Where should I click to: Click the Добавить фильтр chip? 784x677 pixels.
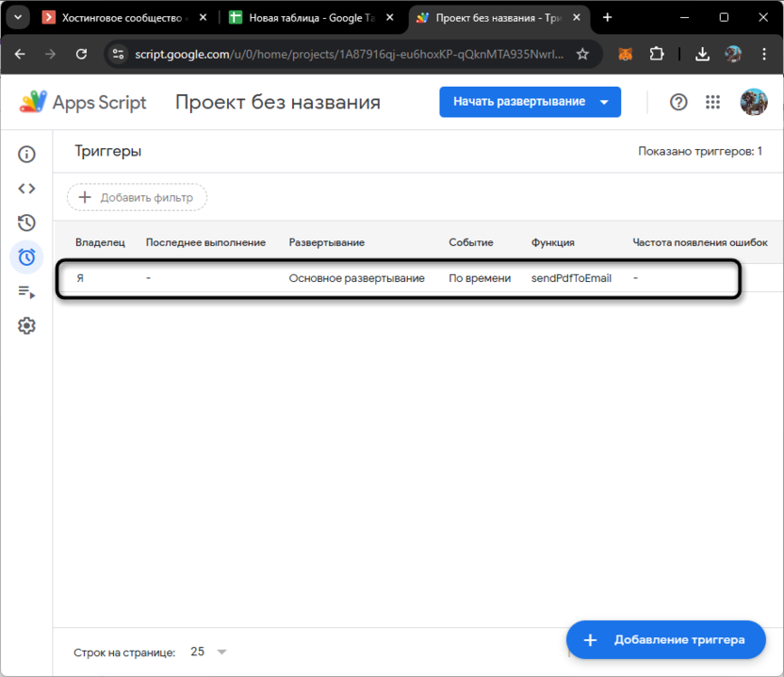click(137, 197)
